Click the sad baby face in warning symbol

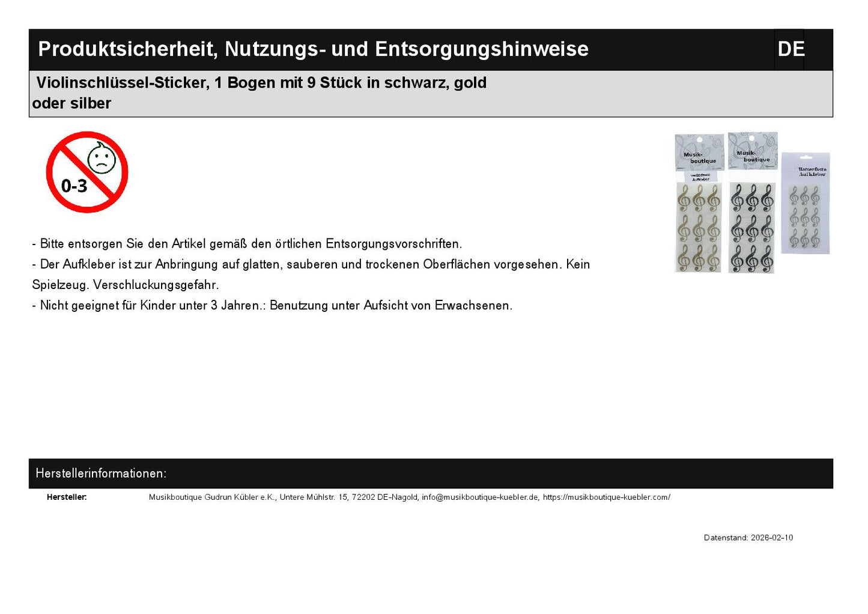[x=102, y=159]
